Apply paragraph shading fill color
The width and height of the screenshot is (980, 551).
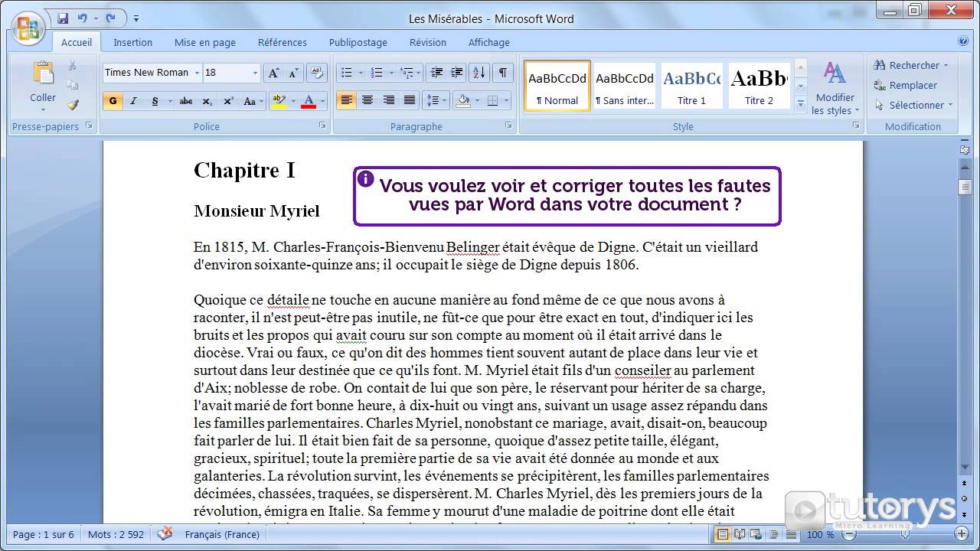point(462,100)
